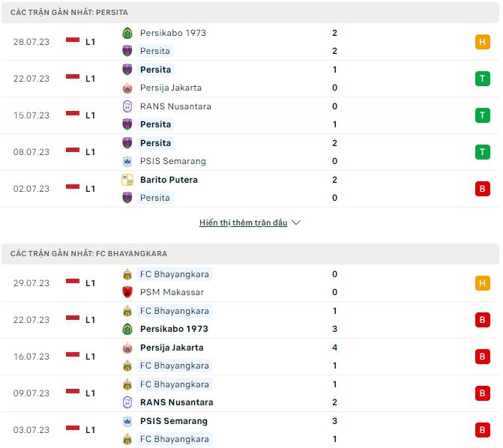Open Barito Putera team name link
The width and height of the screenshot is (503, 448).
(169, 180)
